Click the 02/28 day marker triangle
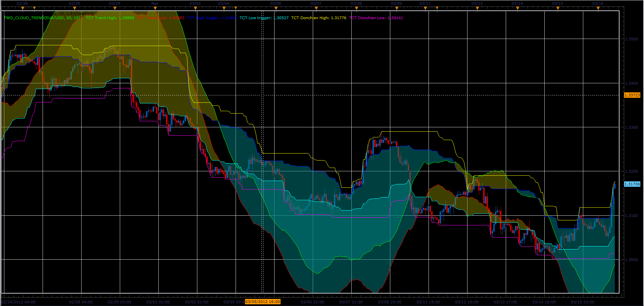This screenshot has height=306, width=644. point(75,8)
